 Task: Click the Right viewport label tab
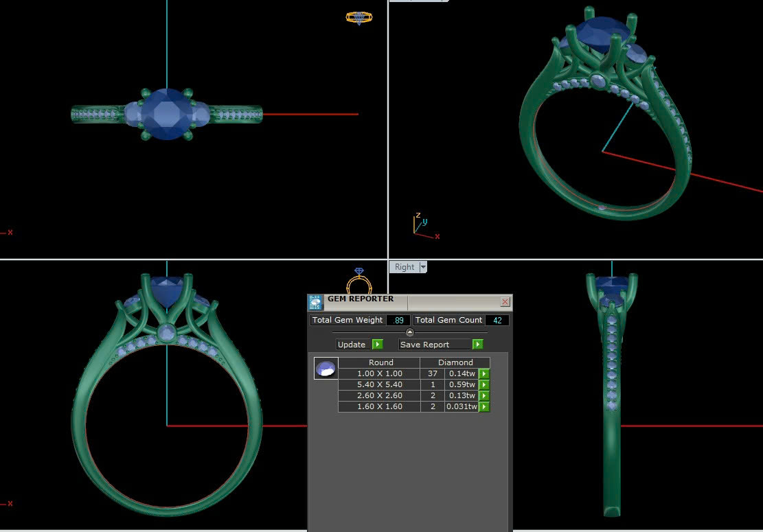tap(405, 267)
